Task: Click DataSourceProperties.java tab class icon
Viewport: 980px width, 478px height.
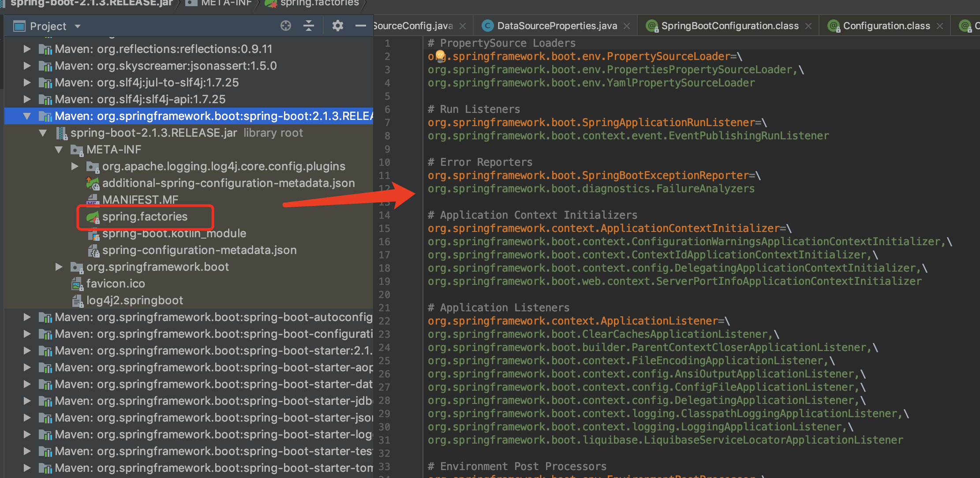Action: 487,26
